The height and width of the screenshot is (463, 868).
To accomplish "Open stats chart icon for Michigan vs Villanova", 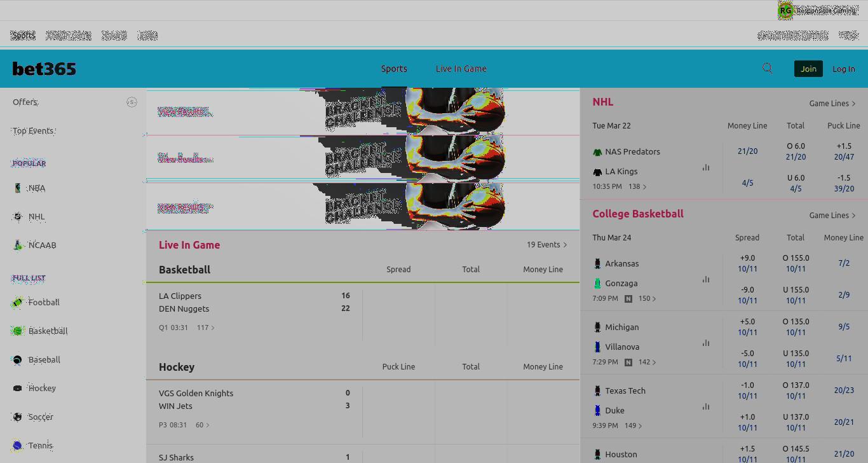I will click(x=706, y=343).
